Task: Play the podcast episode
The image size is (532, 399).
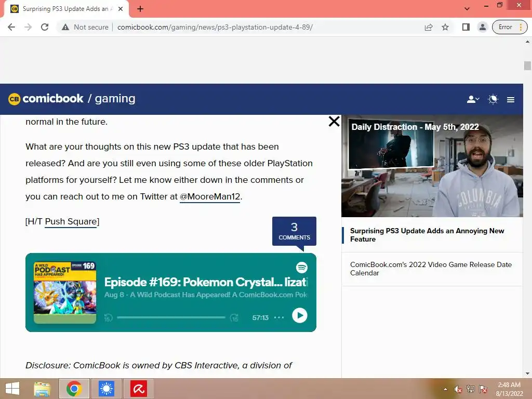Action: coord(300,315)
